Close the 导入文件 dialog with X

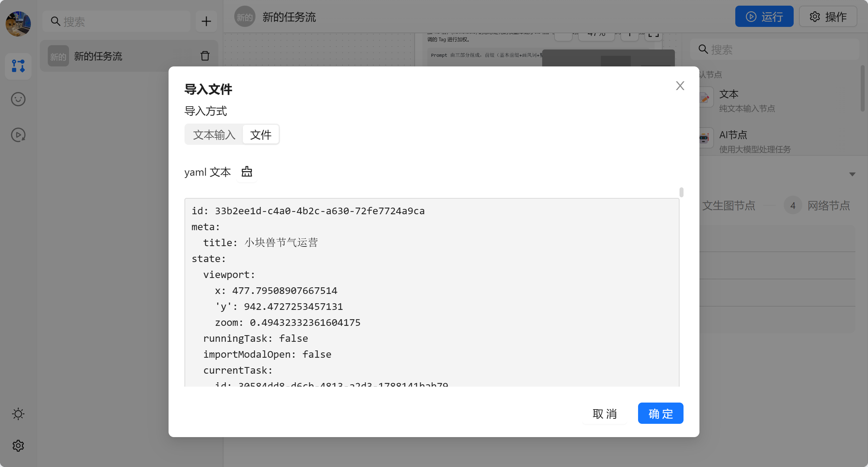(680, 86)
